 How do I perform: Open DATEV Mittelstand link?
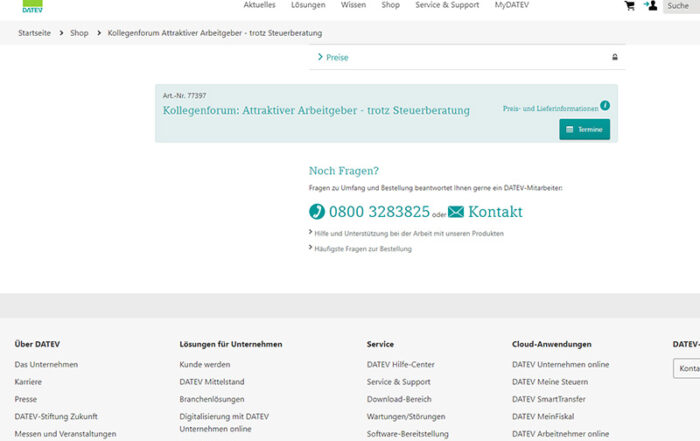point(212,382)
